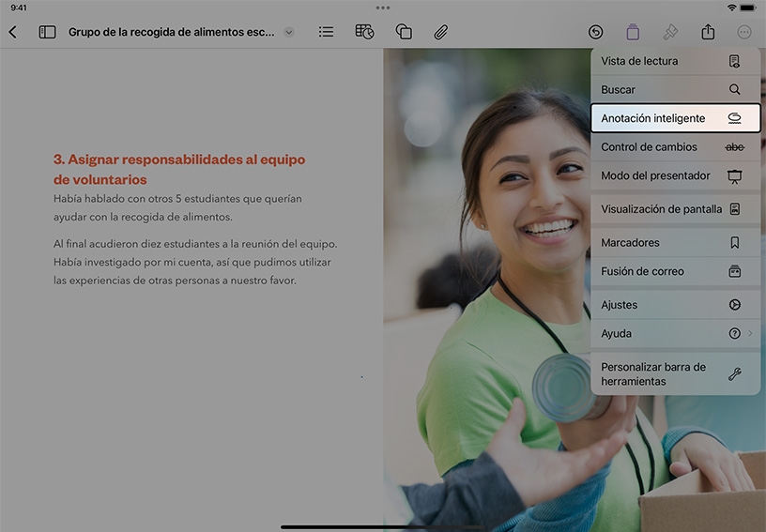The image size is (766, 532).
Task: Enable Control de cambios option
Action: (x=676, y=147)
